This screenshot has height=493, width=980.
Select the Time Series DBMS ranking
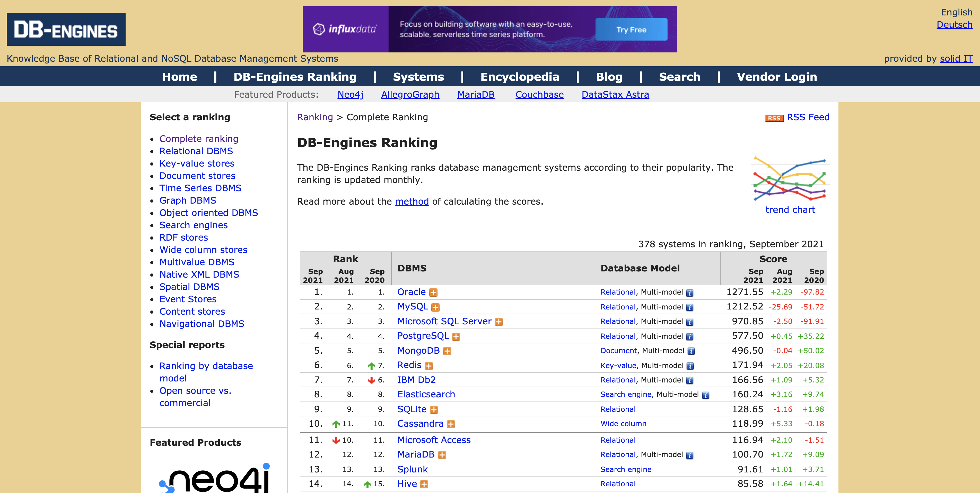[200, 188]
